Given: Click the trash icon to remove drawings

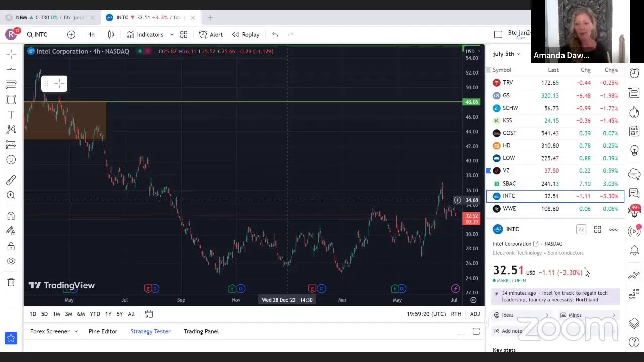Looking at the screenshot, I should pyautogui.click(x=11, y=282).
